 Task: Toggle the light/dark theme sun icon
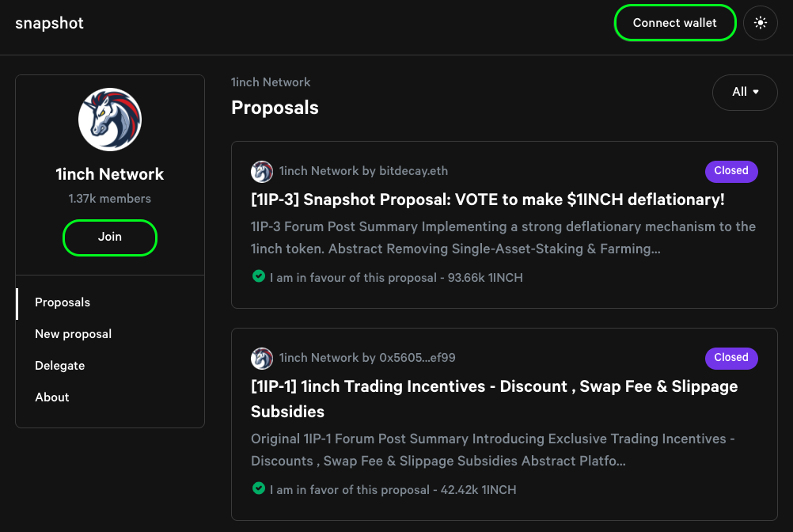tap(761, 23)
